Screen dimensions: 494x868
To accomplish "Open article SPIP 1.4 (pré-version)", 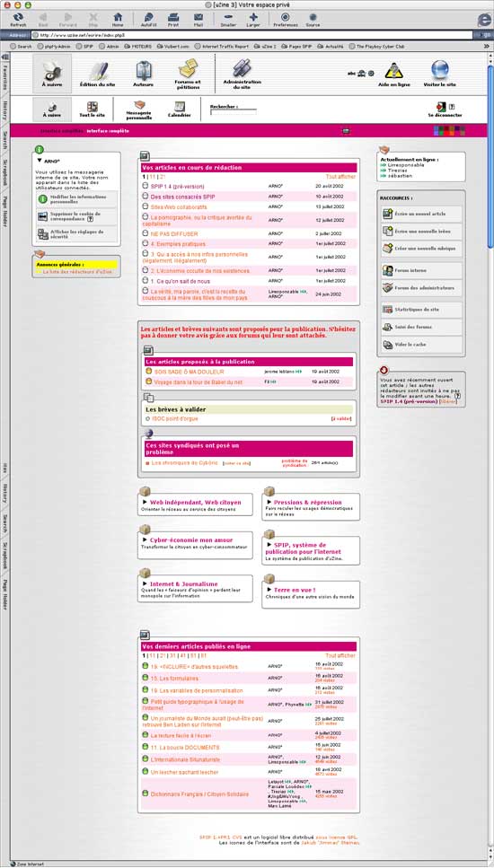I will 177,187.
